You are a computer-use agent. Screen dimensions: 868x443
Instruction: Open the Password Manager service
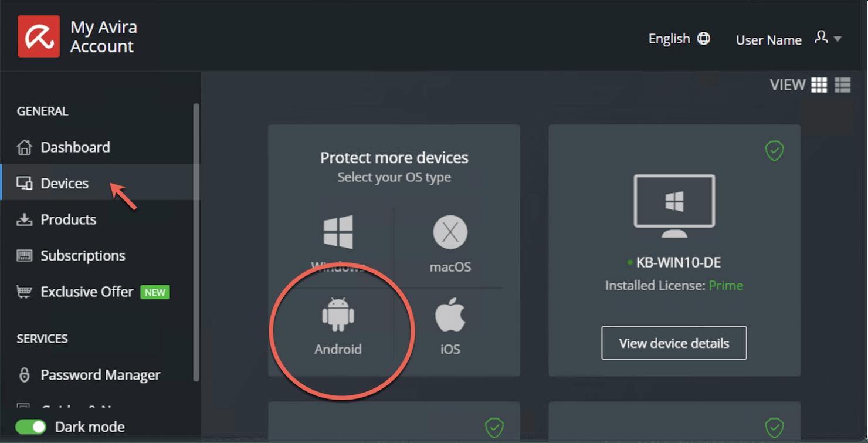point(100,375)
